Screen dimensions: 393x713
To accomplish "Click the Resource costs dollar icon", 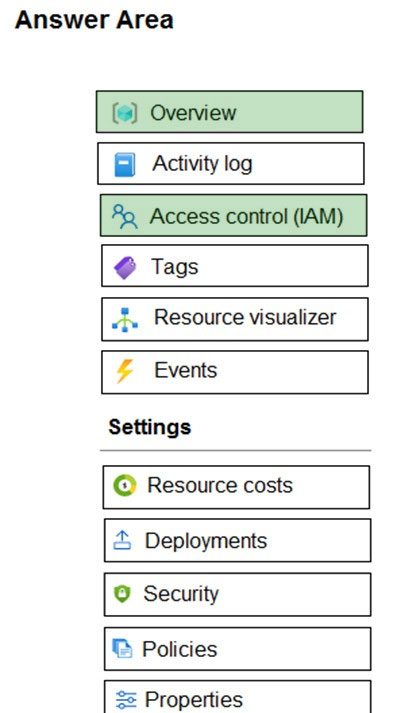I will pos(125,486).
